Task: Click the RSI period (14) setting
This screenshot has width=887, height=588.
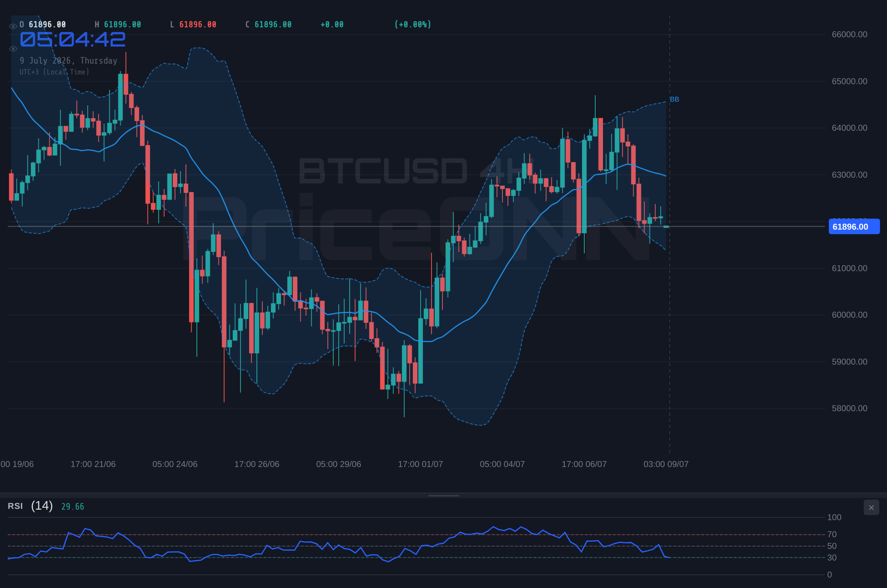Action: pos(42,506)
